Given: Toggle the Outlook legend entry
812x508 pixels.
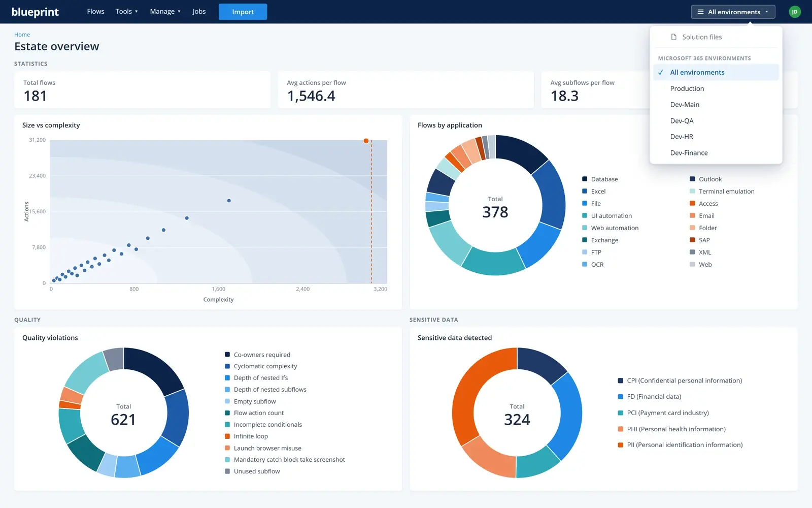Looking at the screenshot, I should click(706, 179).
